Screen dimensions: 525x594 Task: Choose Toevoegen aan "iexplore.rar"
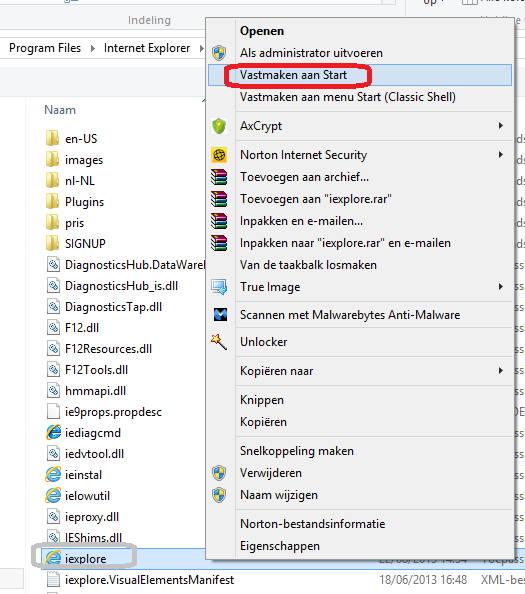tap(360, 199)
